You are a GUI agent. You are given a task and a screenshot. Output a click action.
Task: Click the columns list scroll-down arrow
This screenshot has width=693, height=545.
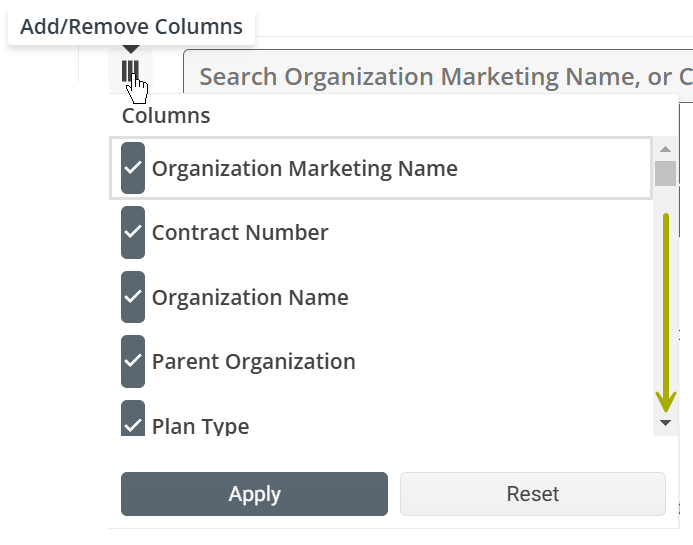point(665,423)
